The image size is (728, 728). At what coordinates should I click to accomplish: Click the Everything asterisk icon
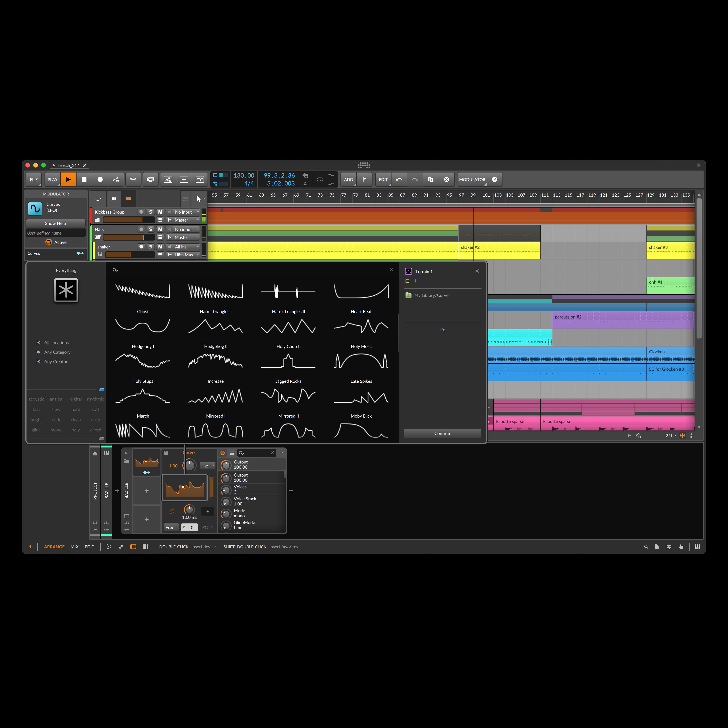click(66, 290)
